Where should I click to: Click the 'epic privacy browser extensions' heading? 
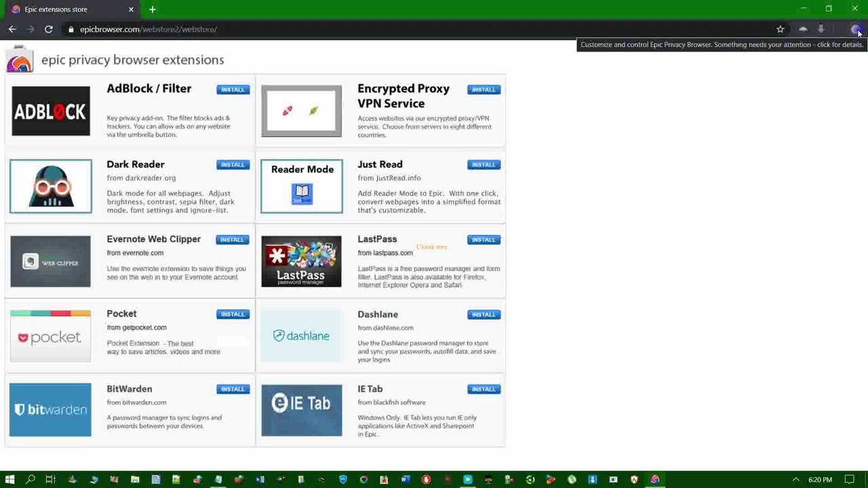pos(132,60)
